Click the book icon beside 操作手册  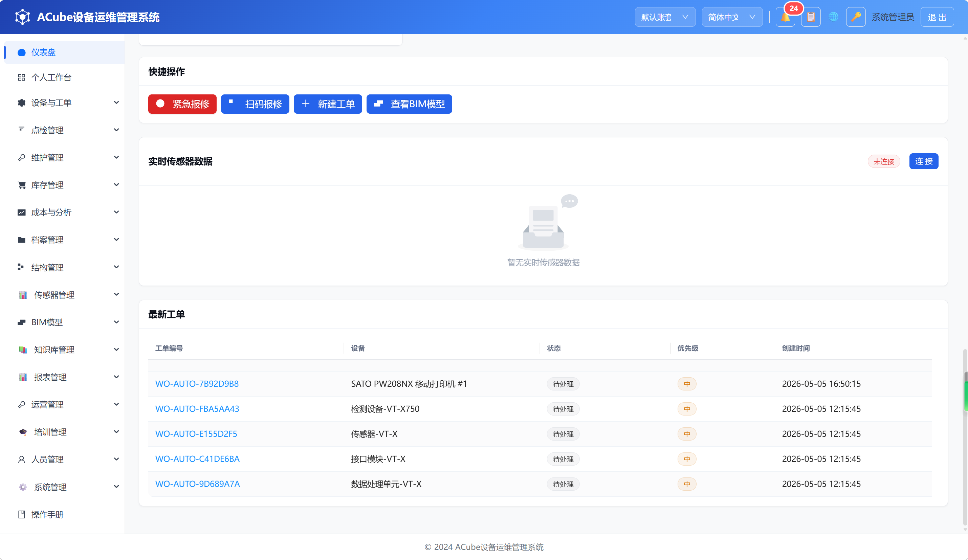(22, 514)
